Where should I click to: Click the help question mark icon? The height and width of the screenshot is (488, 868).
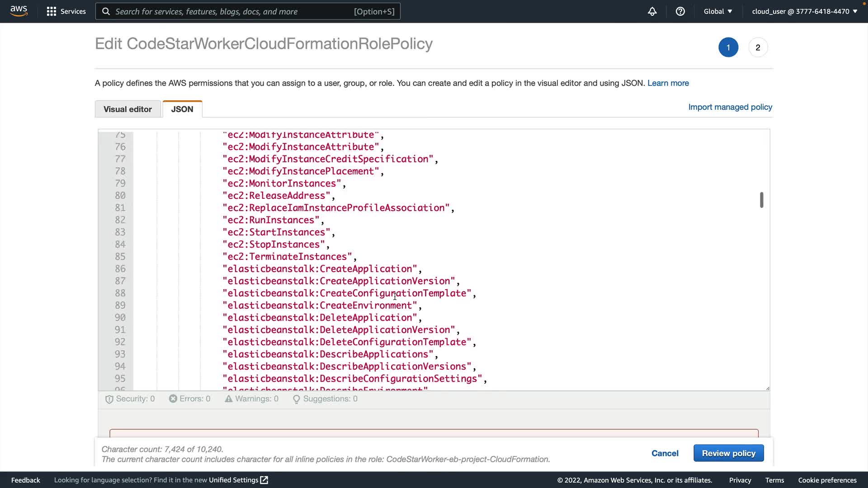(x=680, y=11)
